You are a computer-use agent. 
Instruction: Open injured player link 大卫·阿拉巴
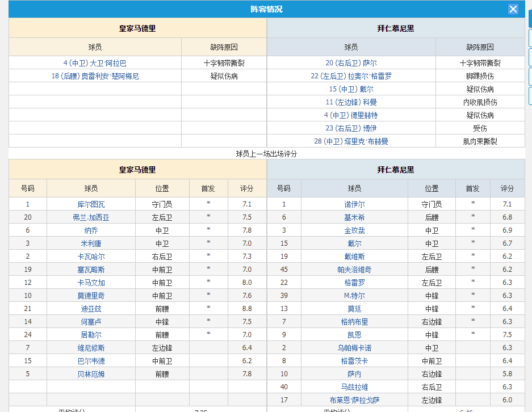(95, 63)
